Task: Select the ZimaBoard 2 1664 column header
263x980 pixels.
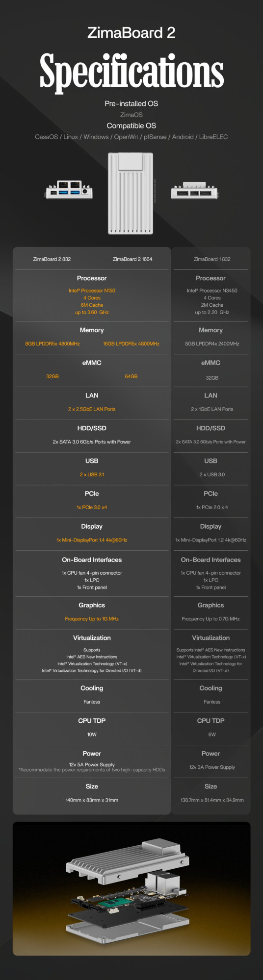Action: pos(132,259)
